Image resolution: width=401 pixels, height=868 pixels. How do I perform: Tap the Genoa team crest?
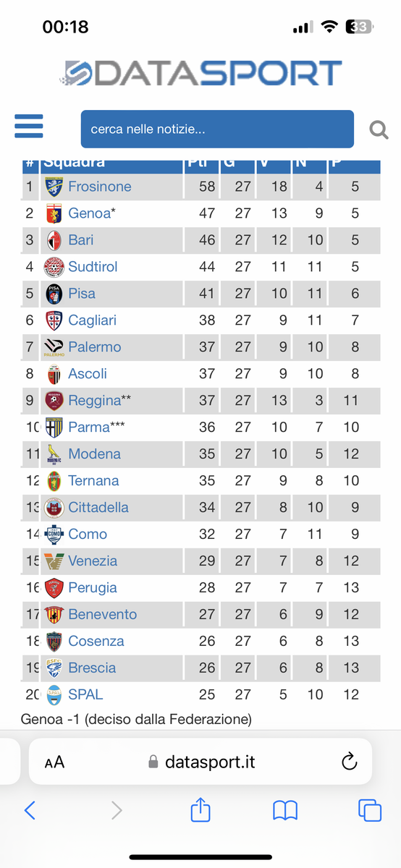[x=54, y=213]
